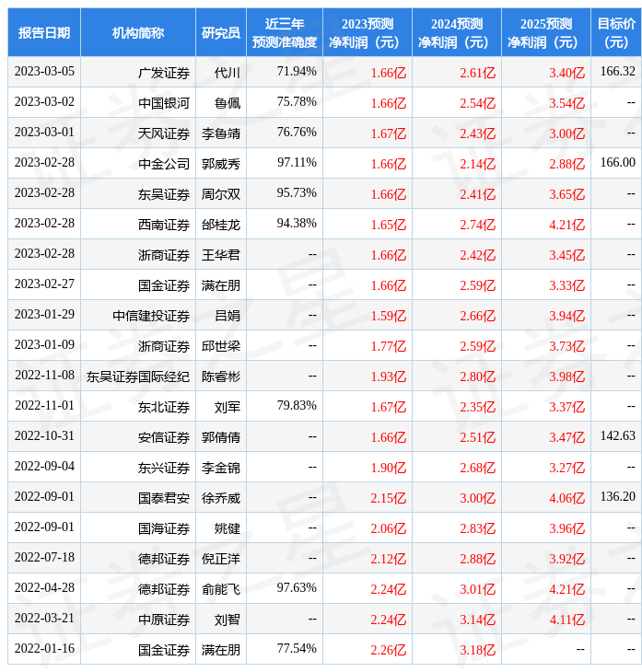Select the 2025预测净利润 column header

tap(545, 33)
